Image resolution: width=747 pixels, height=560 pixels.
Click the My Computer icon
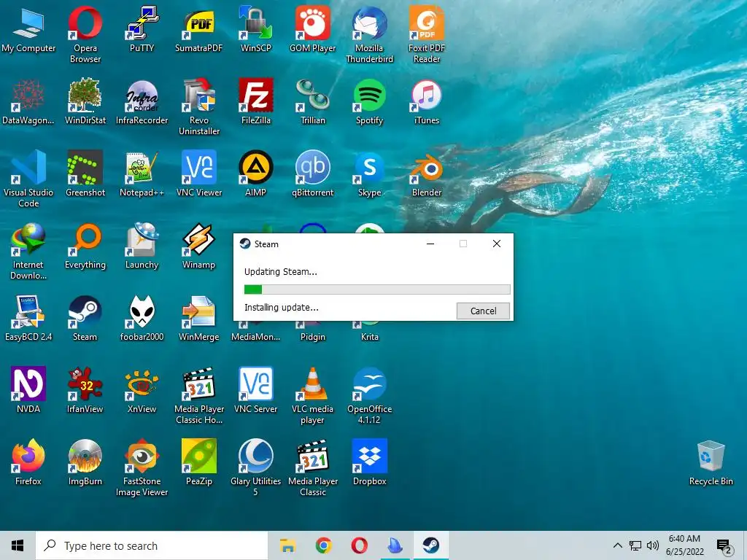click(28, 29)
